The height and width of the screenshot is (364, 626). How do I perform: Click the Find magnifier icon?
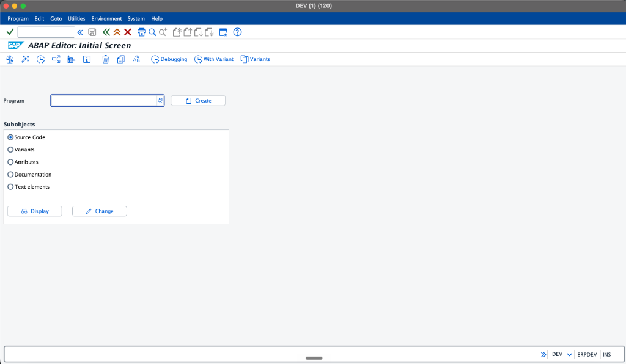(x=152, y=32)
